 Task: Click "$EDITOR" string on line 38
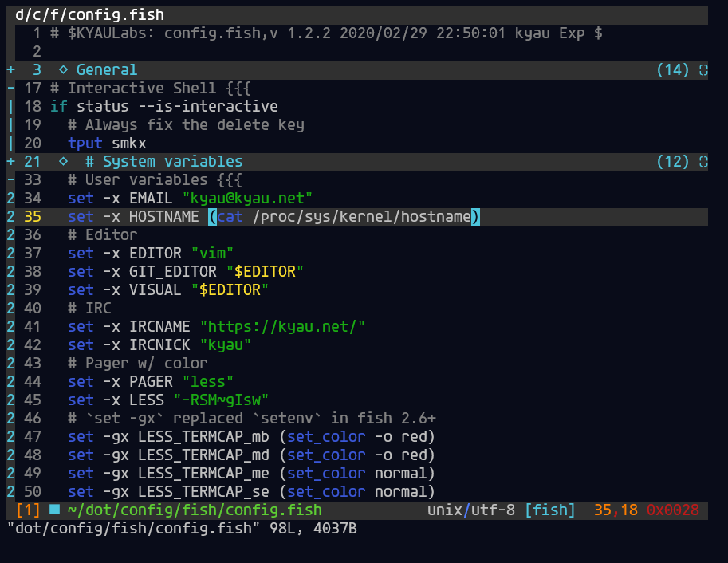point(265,272)
